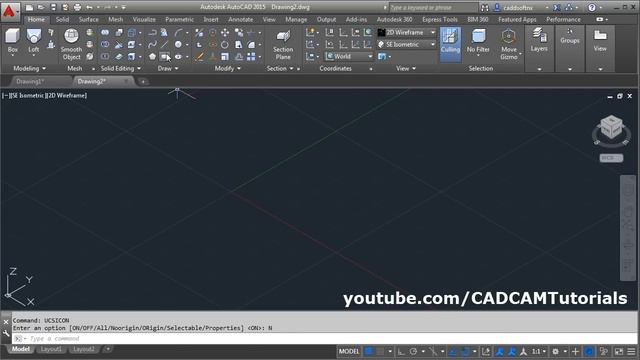Toggle polar tracking in status bar
The image size is (640, 360).
(x=413, y=351)
